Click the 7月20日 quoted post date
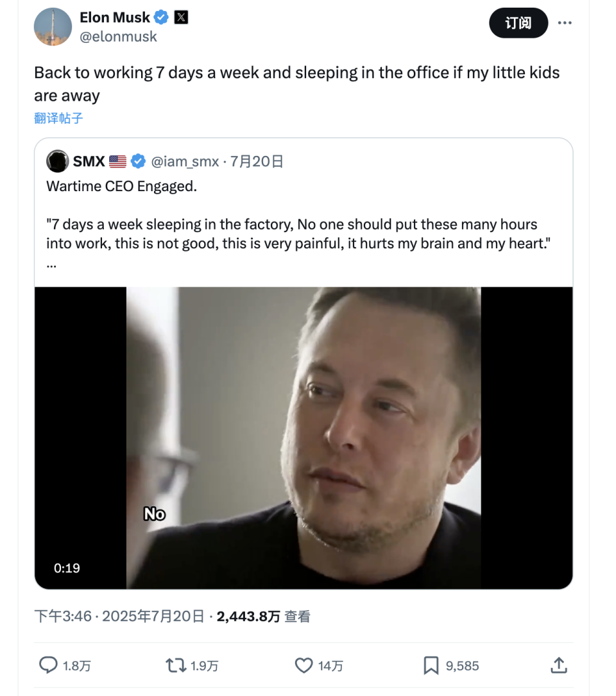This screenshot has height=696, width=616. coord(257,161)
